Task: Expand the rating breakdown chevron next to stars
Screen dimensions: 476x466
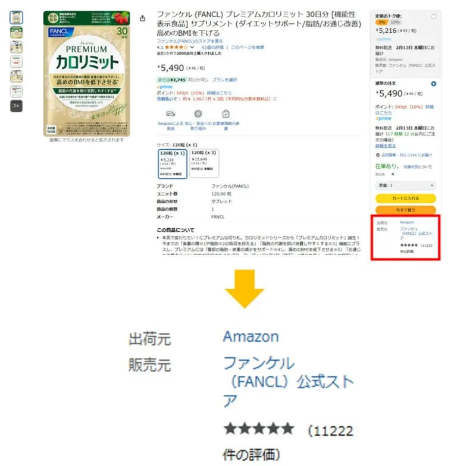Action: (x=192, y=48)
